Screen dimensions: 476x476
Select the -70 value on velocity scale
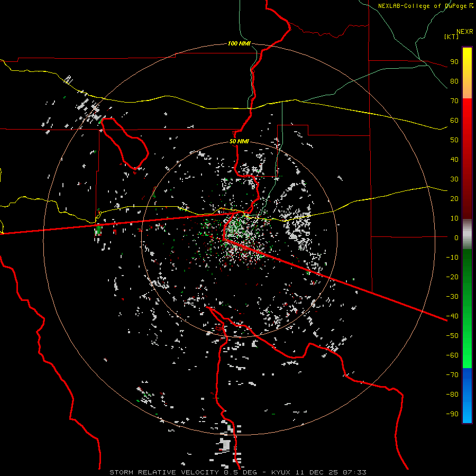pyautogui.click(x=452, y=375)
